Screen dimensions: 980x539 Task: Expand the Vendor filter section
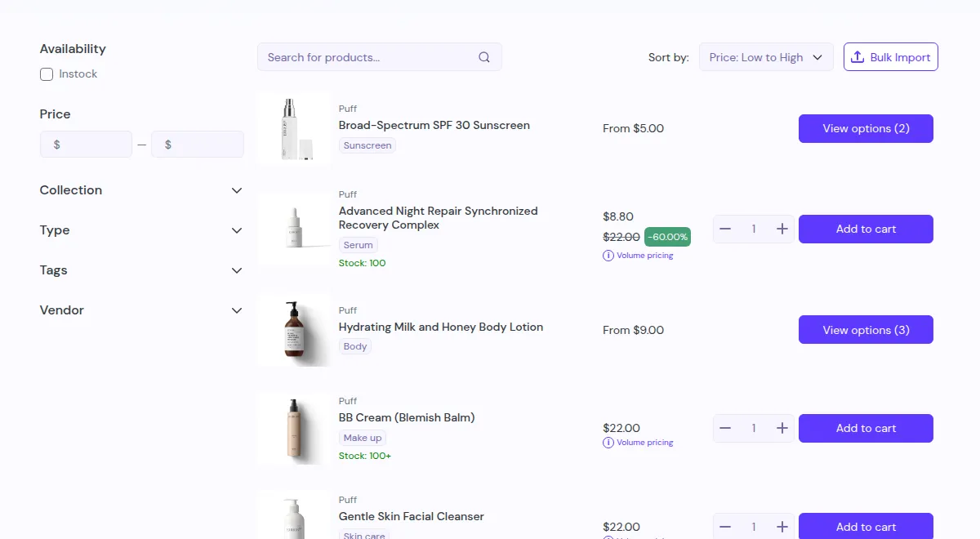click(x=141, y=310)
